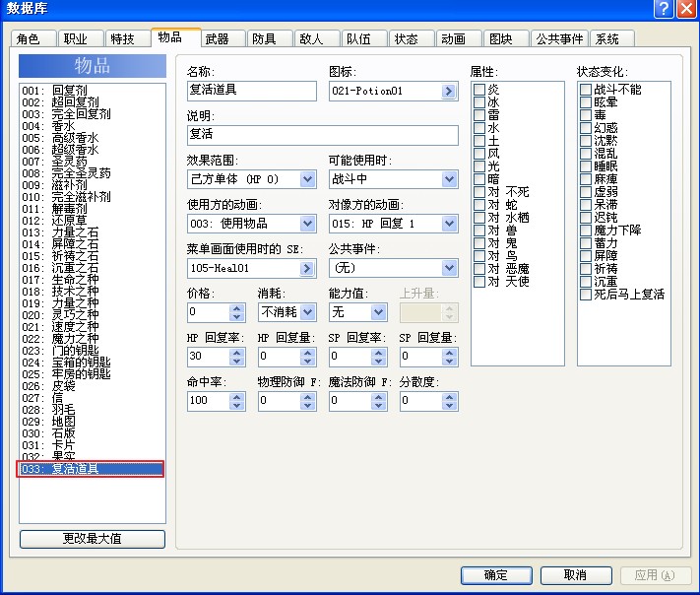
Task: Click the 说明 description field
Action: (x=323, y=135)
